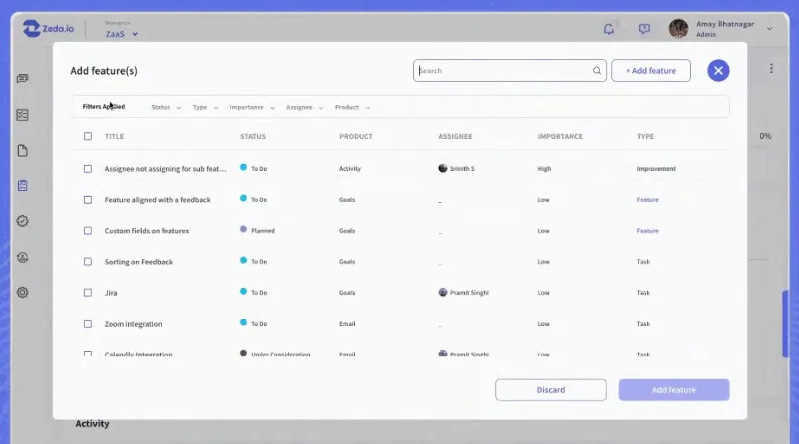Viewport: 799px width, 444px height.
Task: Click 'Filters Applied' label
Action: click(x=103, y=107)
